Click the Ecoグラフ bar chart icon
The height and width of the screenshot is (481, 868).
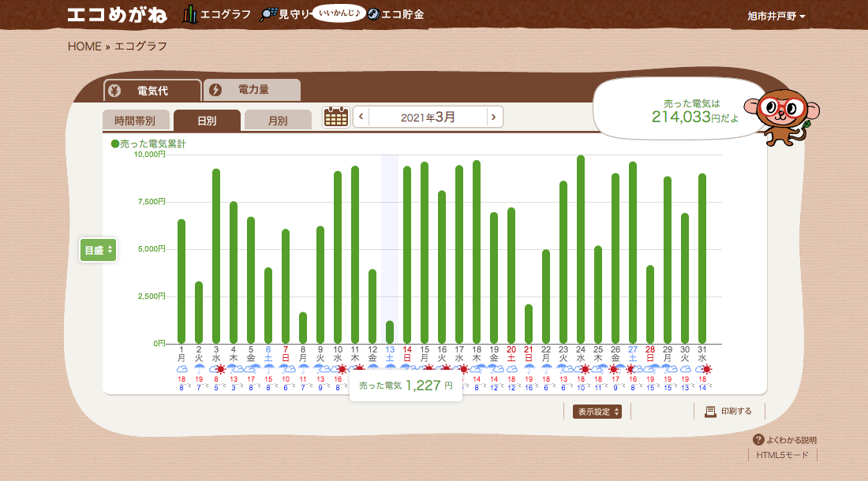tap(190, 14)
